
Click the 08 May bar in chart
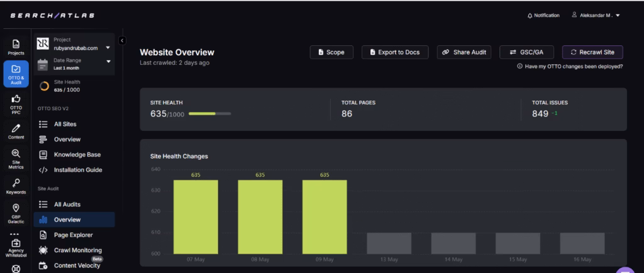coord(260,216)
